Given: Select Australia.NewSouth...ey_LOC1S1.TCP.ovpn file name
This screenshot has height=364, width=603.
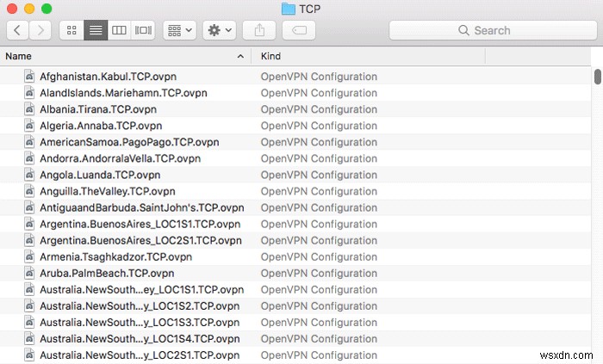Looking at the screenshot, I should (x=141, y=290).
